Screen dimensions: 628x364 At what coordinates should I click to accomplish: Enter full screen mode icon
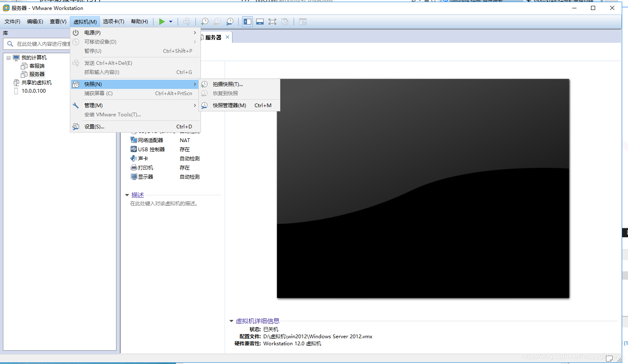[272, 22]
